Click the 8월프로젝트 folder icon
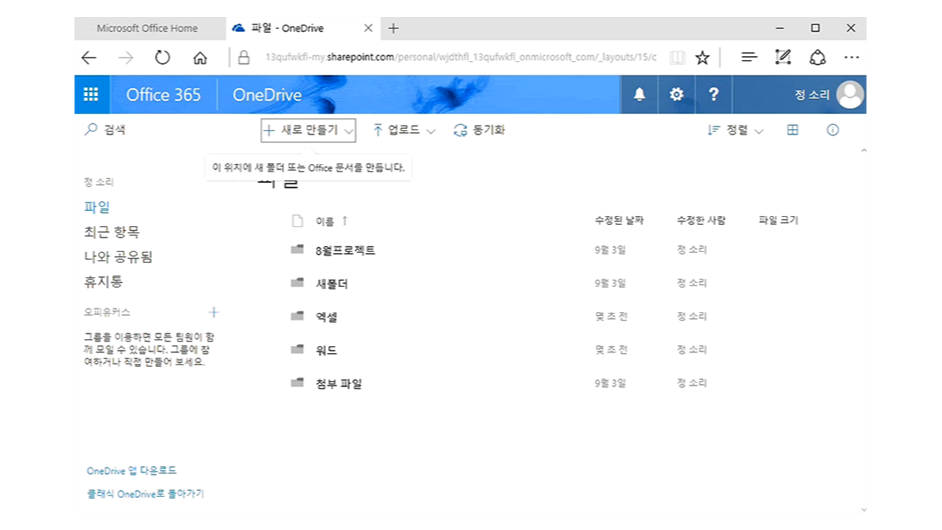The image size is (942, 530). tap(297, 249)
